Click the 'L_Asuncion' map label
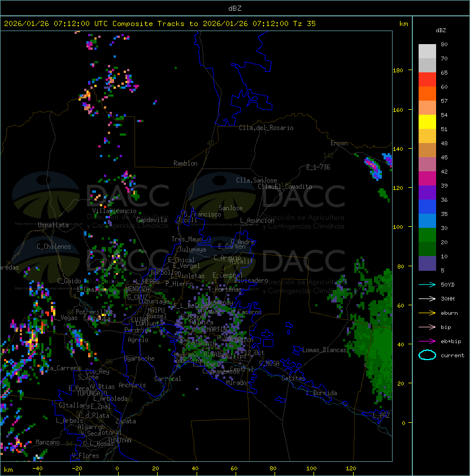Screen dimensions: 470x476 click(x=257, y=220)
